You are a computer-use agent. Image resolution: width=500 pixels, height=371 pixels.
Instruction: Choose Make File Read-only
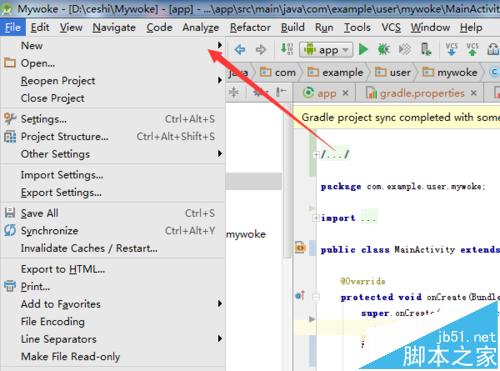(113, 356)
